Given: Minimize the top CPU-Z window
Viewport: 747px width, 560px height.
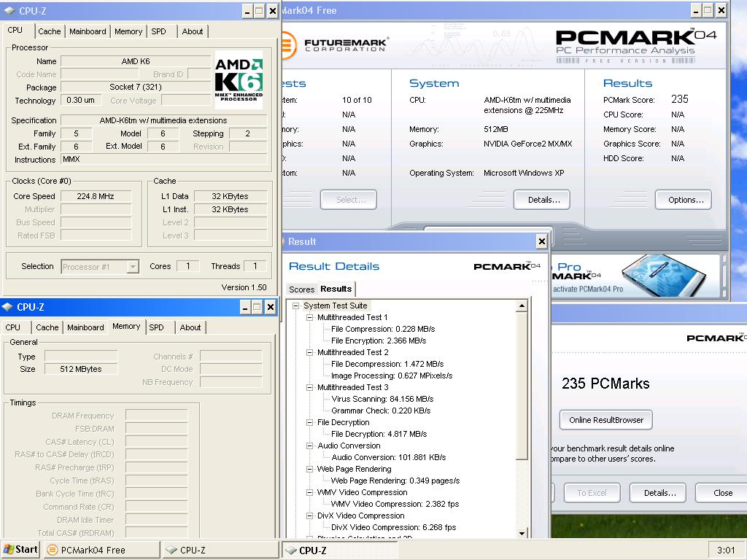Looking at the screenshot, I should tap(247, 11).
